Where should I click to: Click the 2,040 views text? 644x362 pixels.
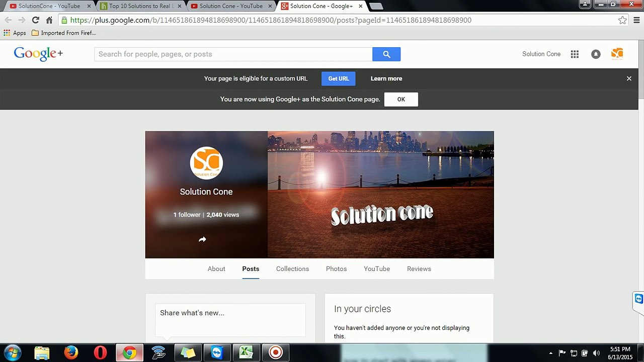coord(223,215)
